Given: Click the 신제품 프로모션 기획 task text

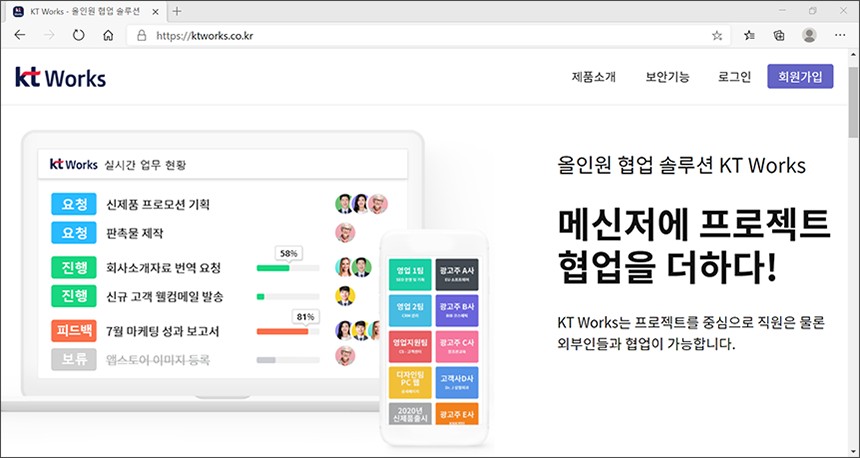Looking at the screenshot, I should pyautogui.click(x=158, y=205).
